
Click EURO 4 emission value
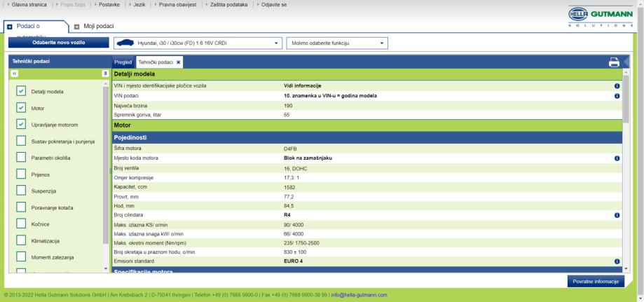click(x=293, y=261)
